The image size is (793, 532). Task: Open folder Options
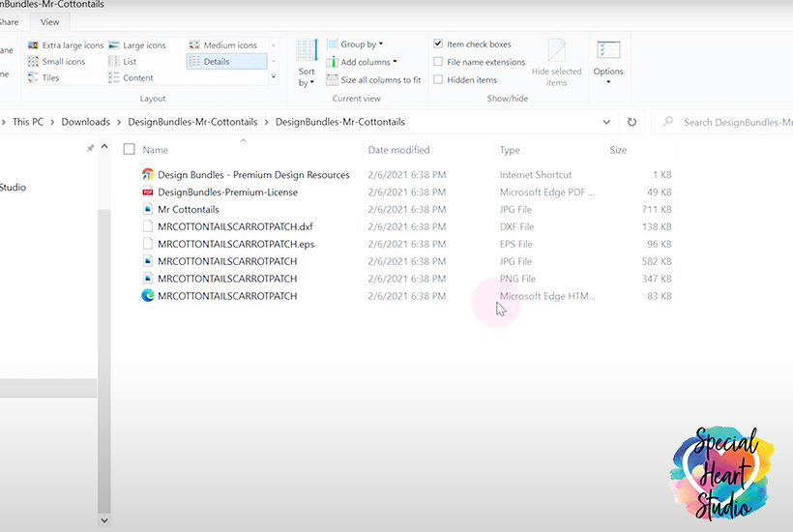(x=608, y=62)
